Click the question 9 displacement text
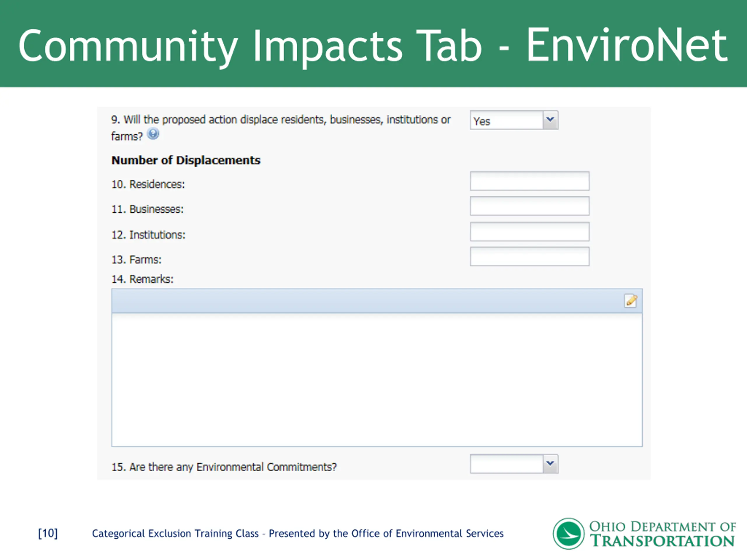This screenshot has width=747, height=560. [x=280, y=120]
